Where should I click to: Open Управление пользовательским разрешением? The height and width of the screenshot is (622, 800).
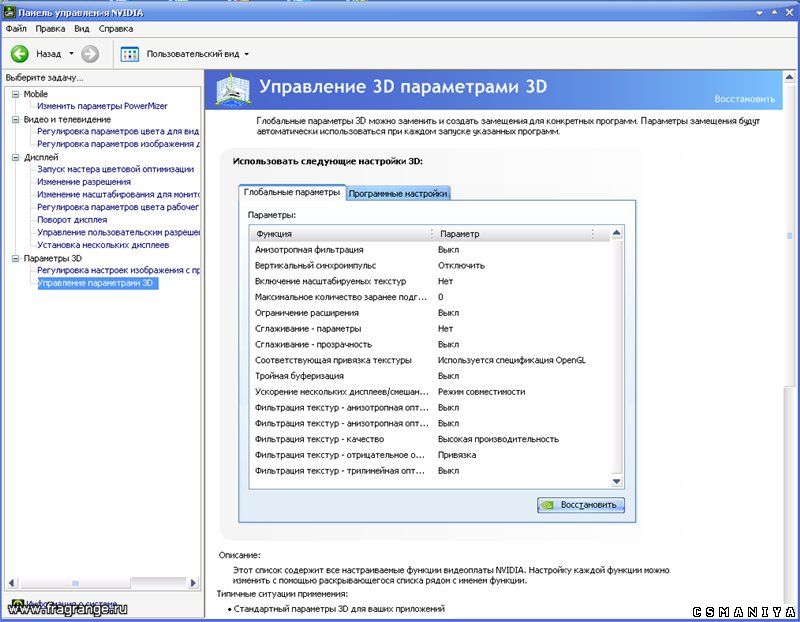[x=118, y=233]
